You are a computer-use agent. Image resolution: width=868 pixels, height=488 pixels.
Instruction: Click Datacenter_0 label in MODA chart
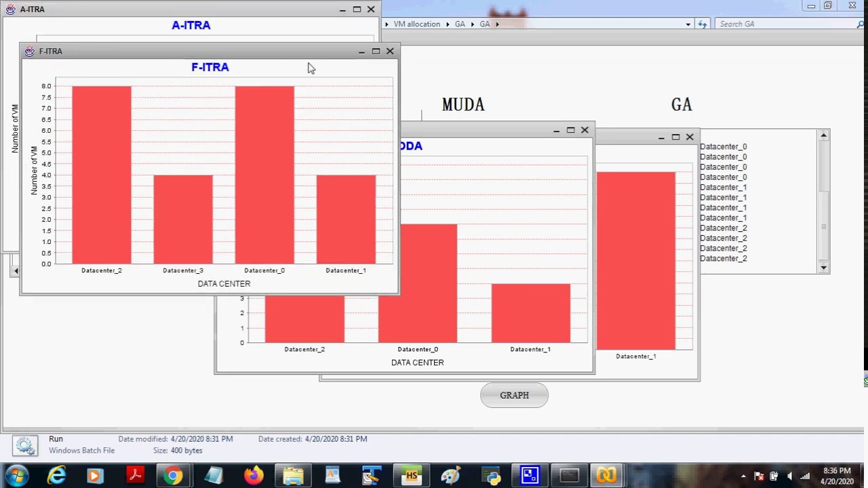(x=418, y=349)
